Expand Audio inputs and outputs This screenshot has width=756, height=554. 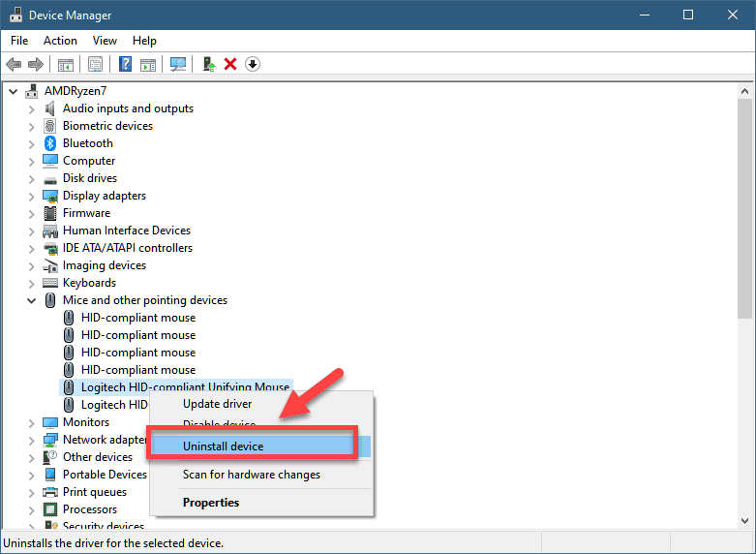[31, 109]
